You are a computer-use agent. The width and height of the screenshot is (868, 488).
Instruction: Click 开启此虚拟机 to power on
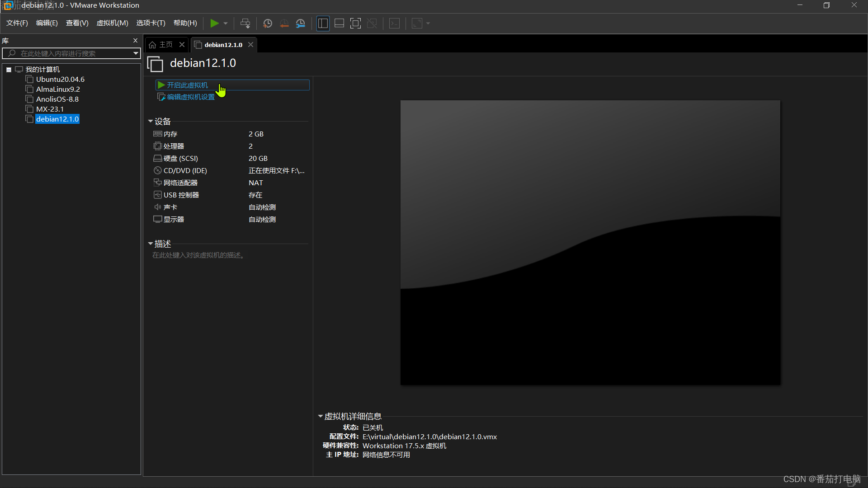(x=187, y=85)
